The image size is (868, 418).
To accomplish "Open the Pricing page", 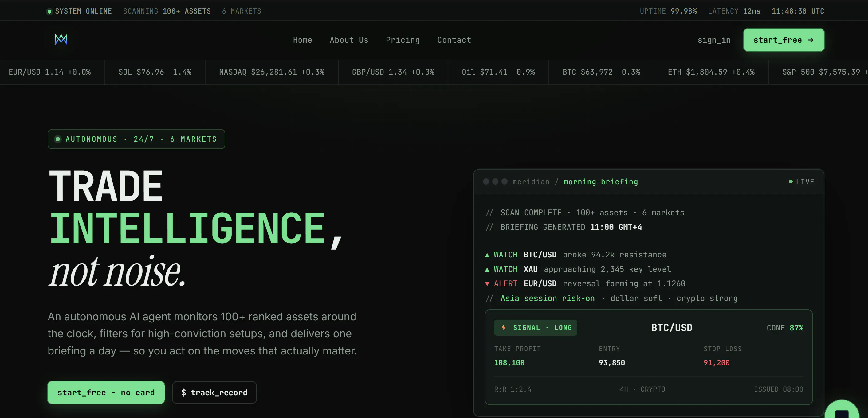I will 403,40.
